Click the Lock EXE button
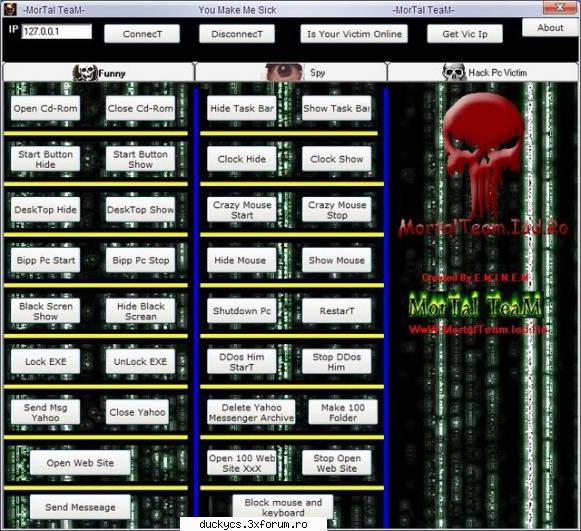581x531 pixels. point(46,361)
